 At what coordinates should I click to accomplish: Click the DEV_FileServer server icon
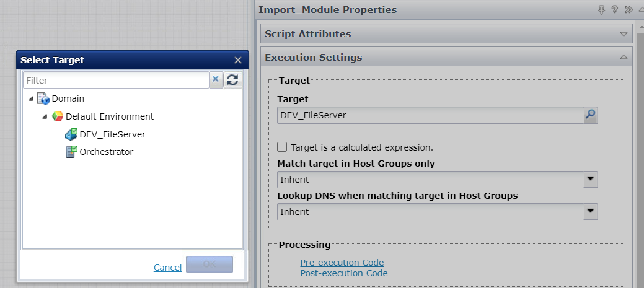71,134
